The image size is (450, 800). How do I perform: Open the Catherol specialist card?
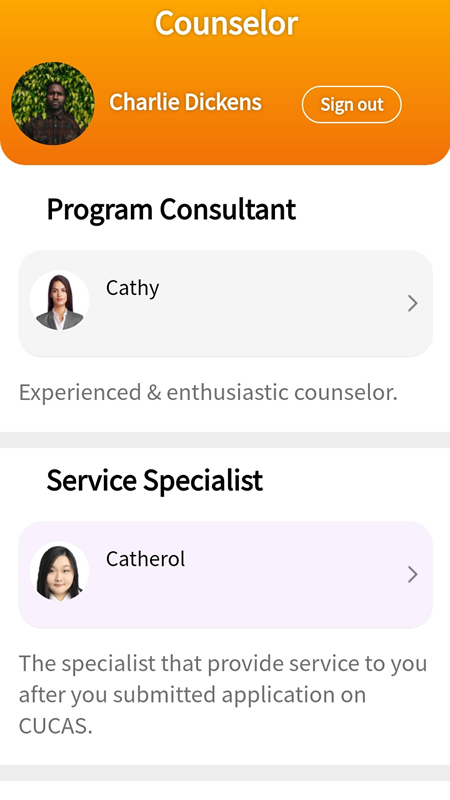[226, 574]
